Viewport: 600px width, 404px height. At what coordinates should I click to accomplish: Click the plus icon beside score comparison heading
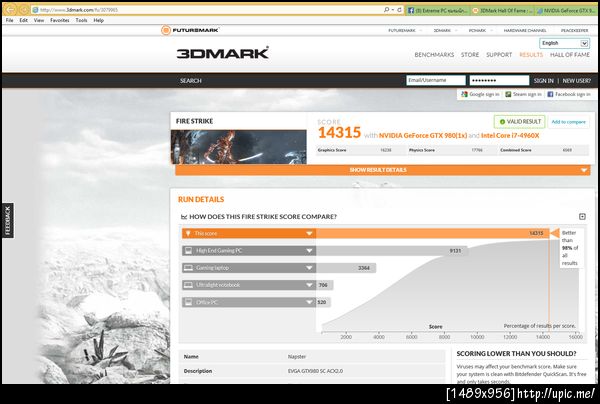[582, 217]
